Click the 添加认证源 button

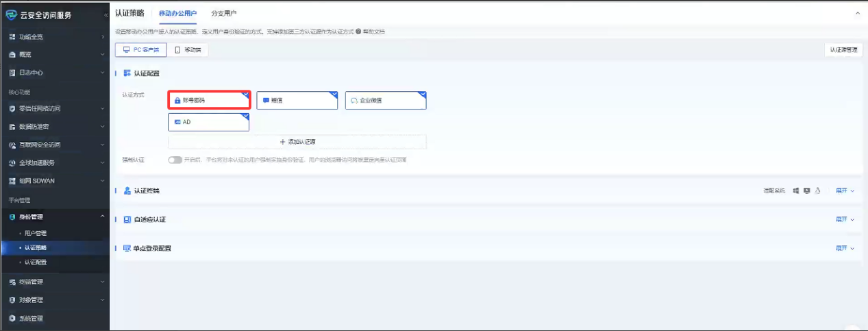coord(297,142)
